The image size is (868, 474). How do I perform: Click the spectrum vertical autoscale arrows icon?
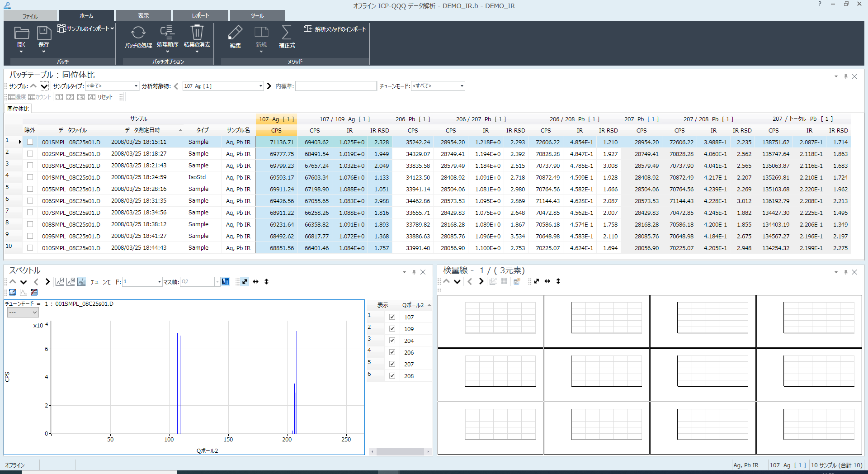266,282
